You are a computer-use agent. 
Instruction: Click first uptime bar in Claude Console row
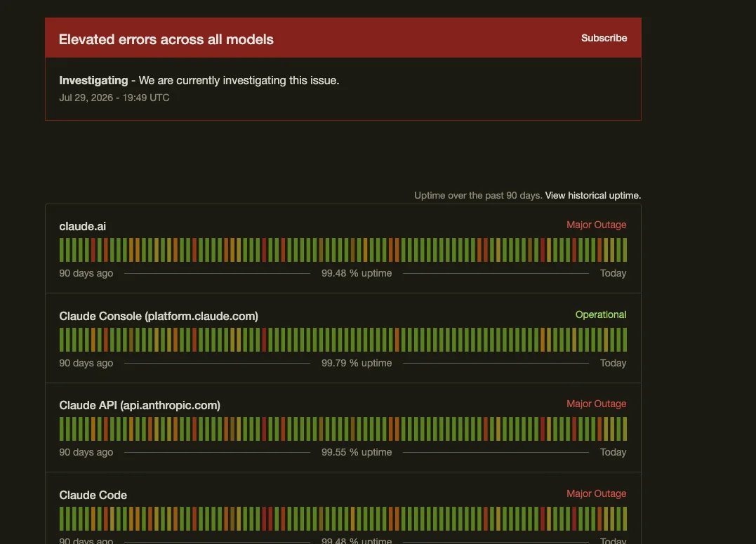coord(62,340)
